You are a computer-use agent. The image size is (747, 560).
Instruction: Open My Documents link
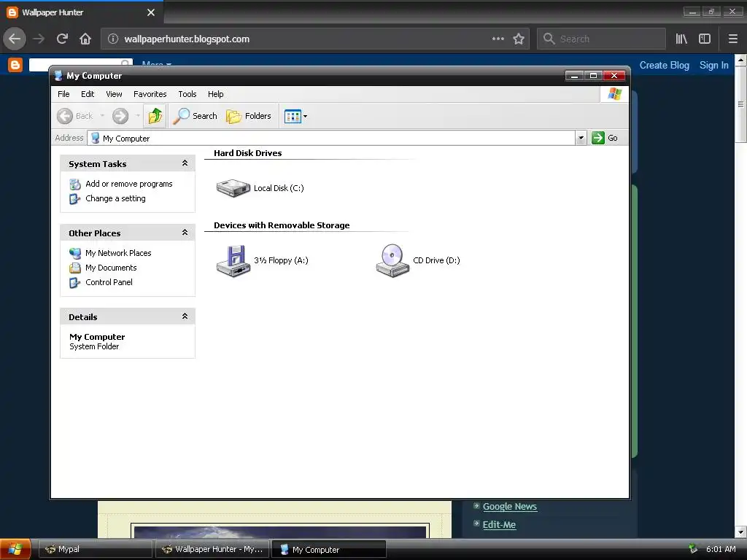coord(111,268)
